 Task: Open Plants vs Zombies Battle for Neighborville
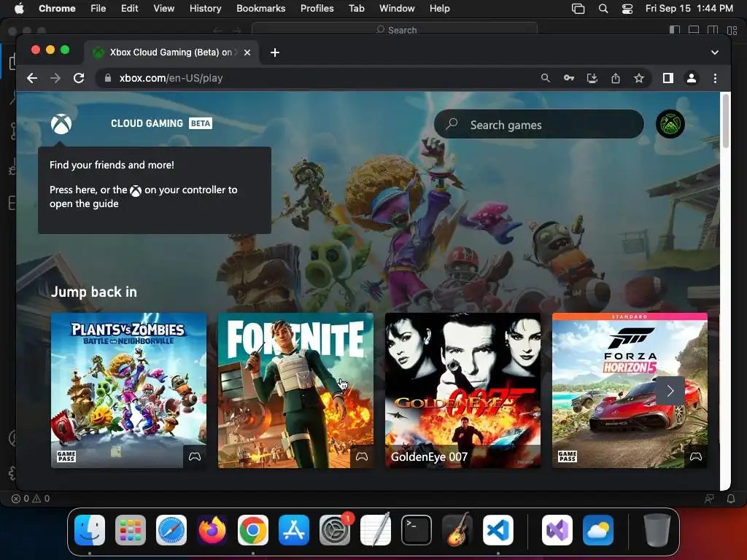[128, 390]
